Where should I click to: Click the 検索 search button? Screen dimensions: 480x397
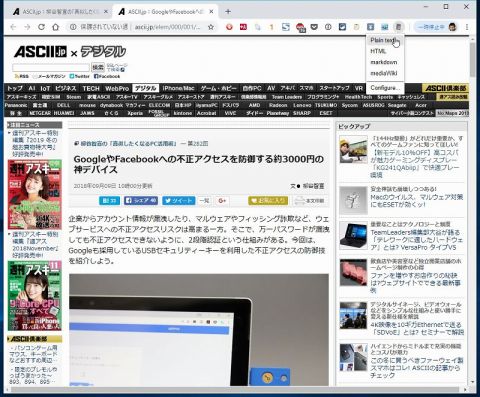98,67
